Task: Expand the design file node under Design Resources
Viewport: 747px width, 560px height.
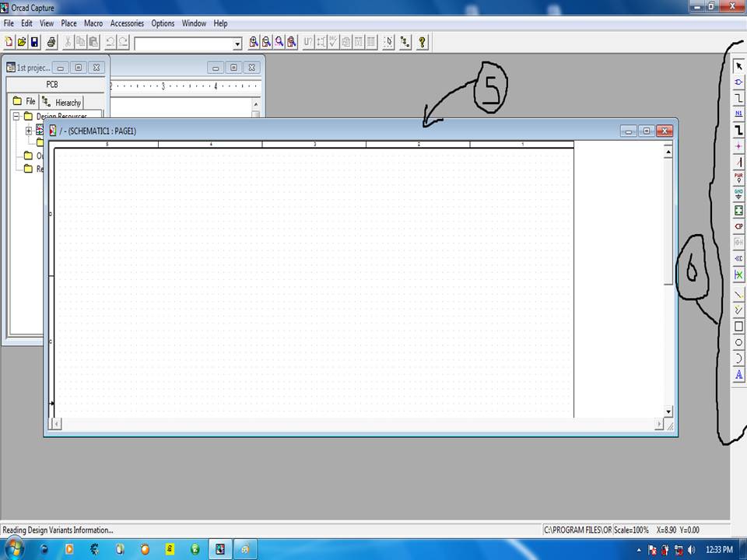Action: click(29, 130)
